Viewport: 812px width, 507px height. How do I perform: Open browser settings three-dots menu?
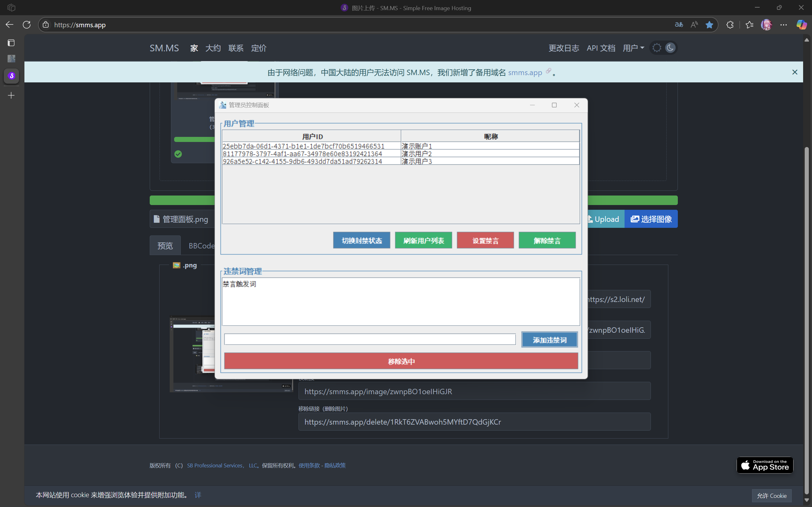tap(783, 25)
